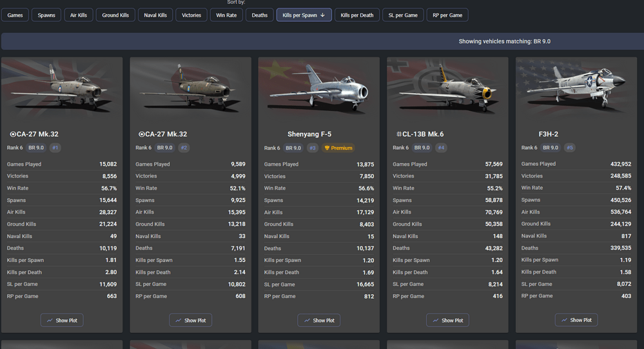Click SL per Game value 16,665
The width and height of the screenshot is (644, 349).
tap(365, 284)
